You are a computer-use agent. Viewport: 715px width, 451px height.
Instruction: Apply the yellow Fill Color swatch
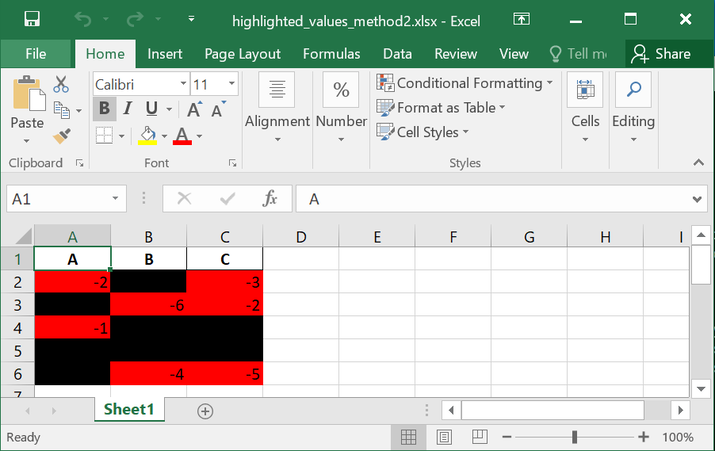coord(147,135)
